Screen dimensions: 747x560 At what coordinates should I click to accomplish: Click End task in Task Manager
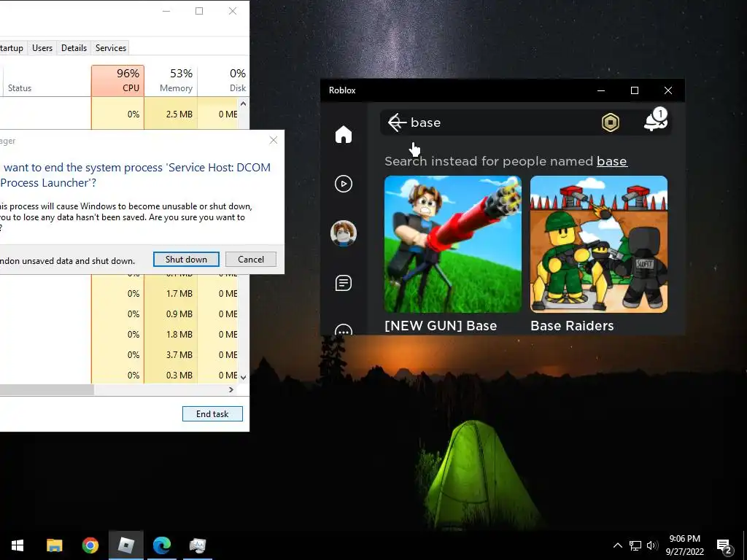212,414
